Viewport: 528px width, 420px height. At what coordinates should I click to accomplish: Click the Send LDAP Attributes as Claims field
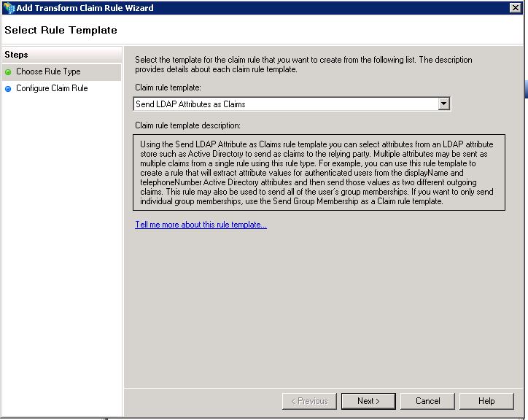tap(292, 104)
